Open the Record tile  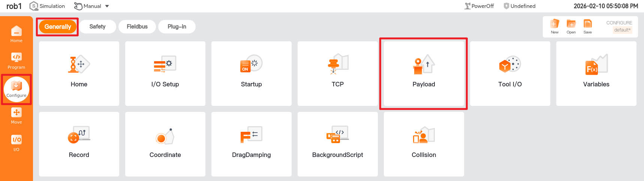79,144
